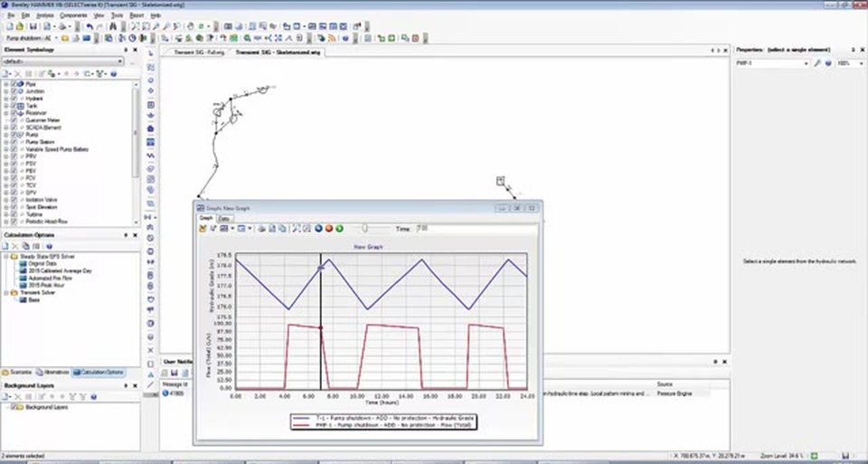Open the Alternatives panel tab
This screenshot has width=868, height=464.
click(52, 373)
